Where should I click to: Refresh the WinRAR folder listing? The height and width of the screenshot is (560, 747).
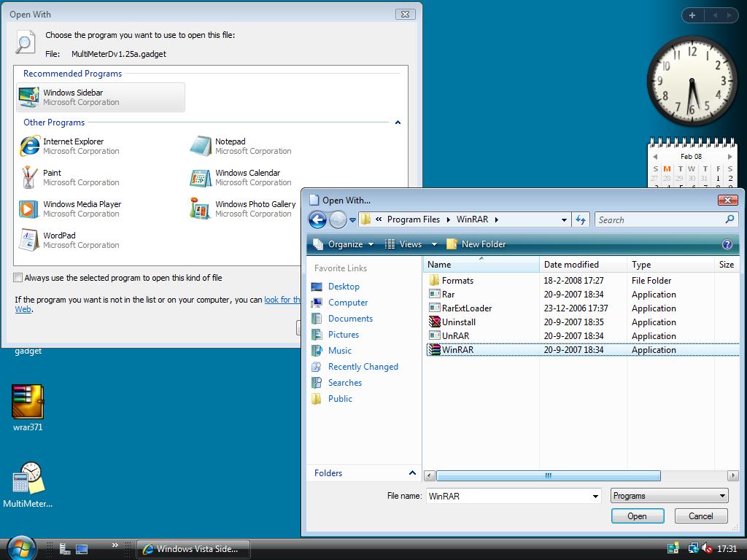click(x=581, y=219)
